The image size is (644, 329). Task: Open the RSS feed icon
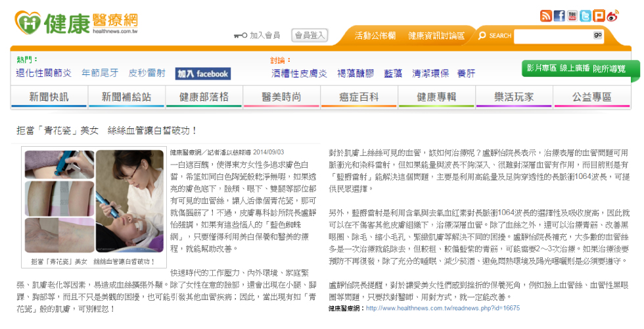[x=546, y=16]
